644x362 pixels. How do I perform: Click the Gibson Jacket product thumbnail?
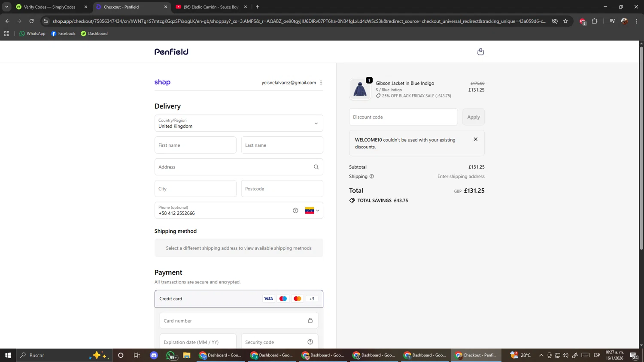pos(360,89)
